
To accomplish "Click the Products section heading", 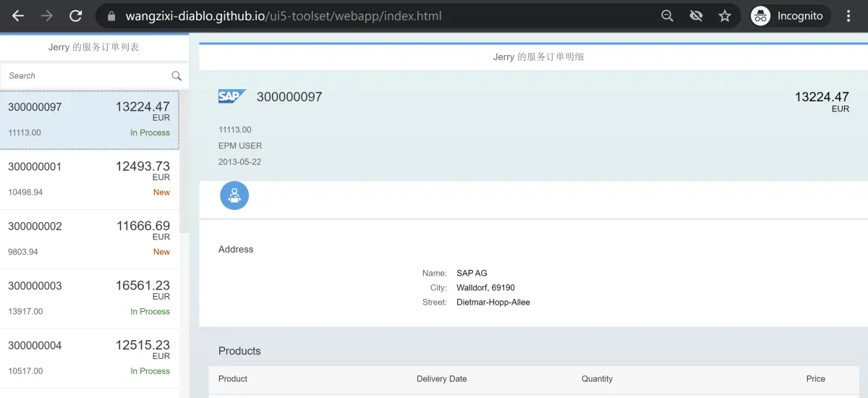I will (x=239, y=351).
